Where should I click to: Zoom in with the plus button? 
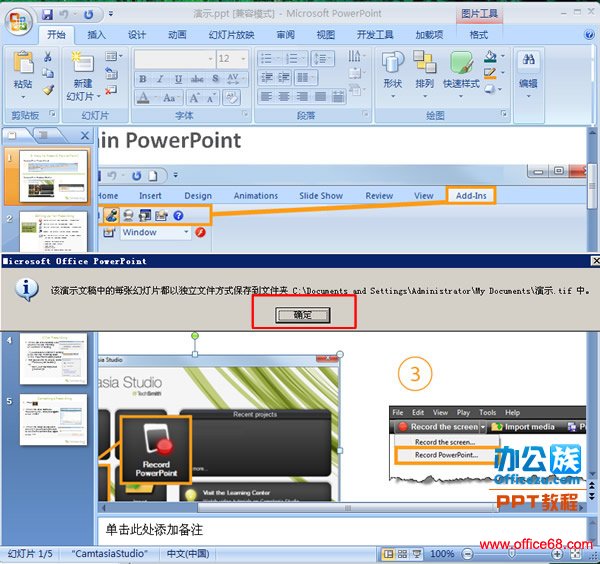[557, 554]
